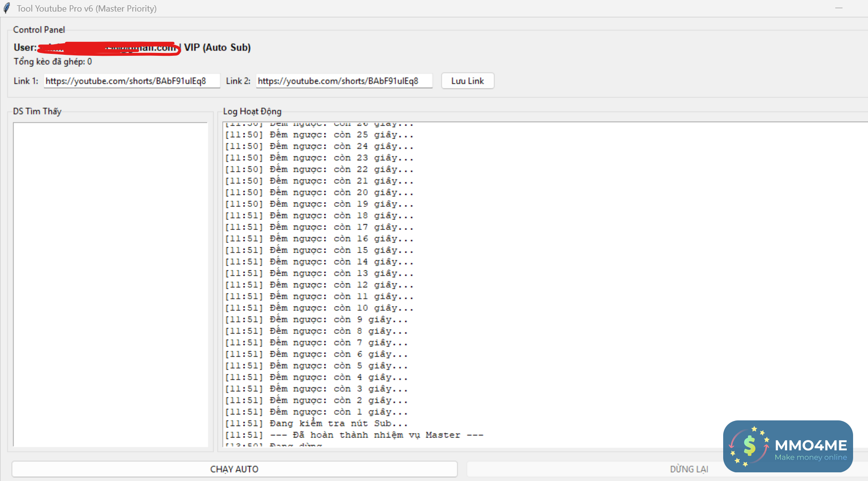Select log line 'Đếm ngược: còn 12 giây...'
The image size is (868, 481).
click(x=319, y=285)
